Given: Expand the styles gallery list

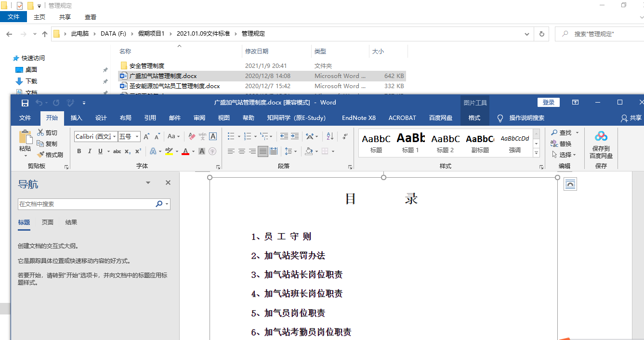Looking at the screenshot, I should 536,153.
